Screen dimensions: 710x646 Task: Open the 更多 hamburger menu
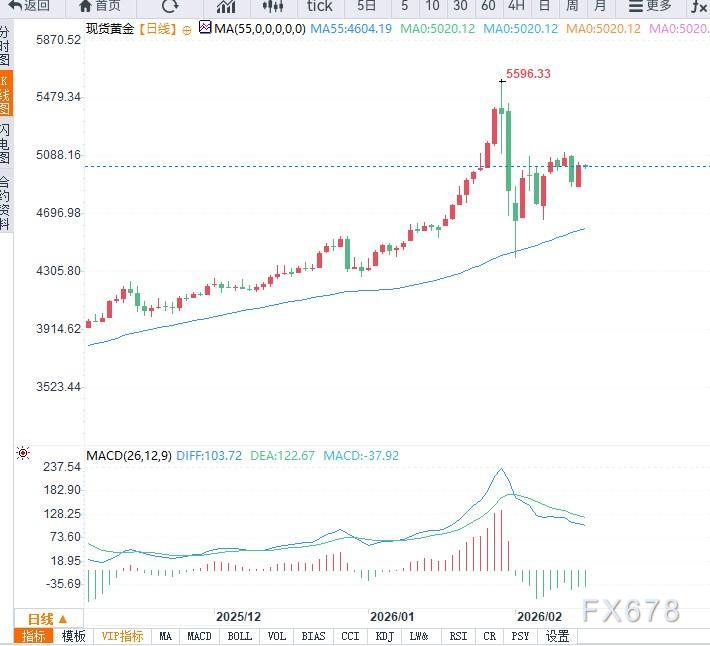click(x=649, y=5)
